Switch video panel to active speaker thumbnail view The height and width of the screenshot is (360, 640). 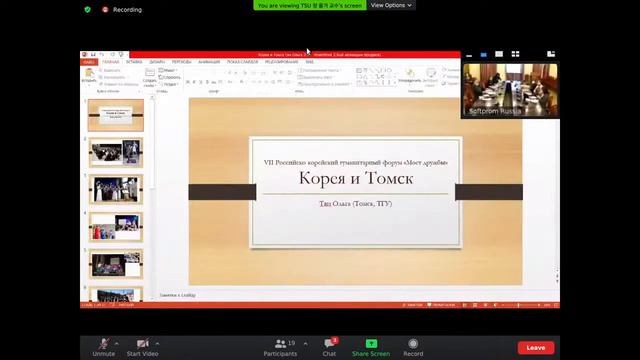pyautogui.click(x=484, y=54)
